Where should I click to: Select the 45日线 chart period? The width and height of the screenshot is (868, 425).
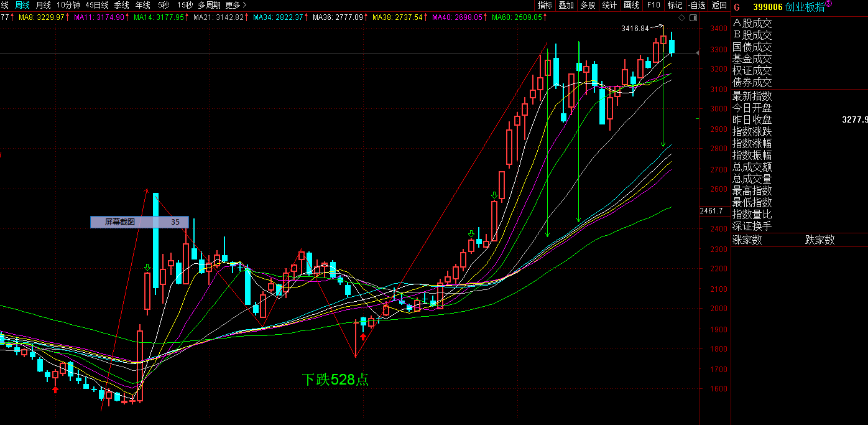97,5
